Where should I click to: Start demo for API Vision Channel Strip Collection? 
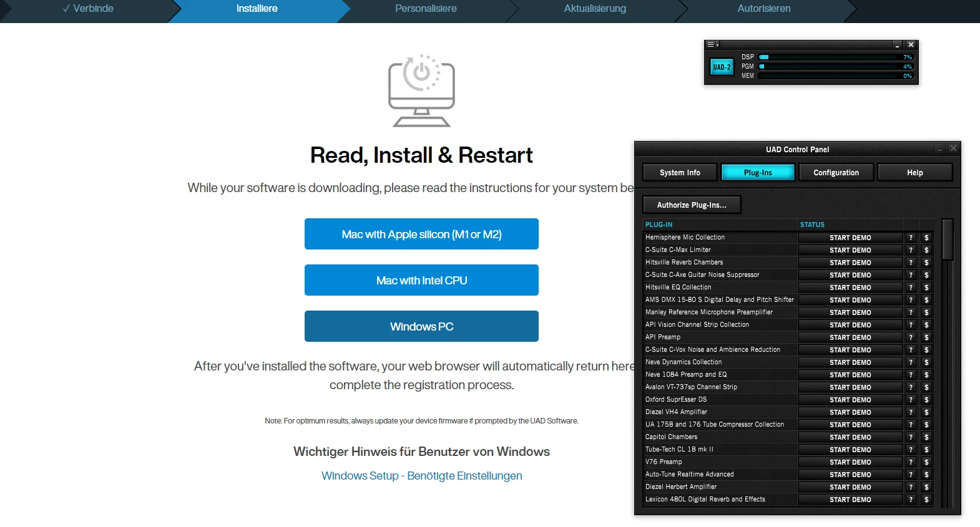click(x=850, y=325)
